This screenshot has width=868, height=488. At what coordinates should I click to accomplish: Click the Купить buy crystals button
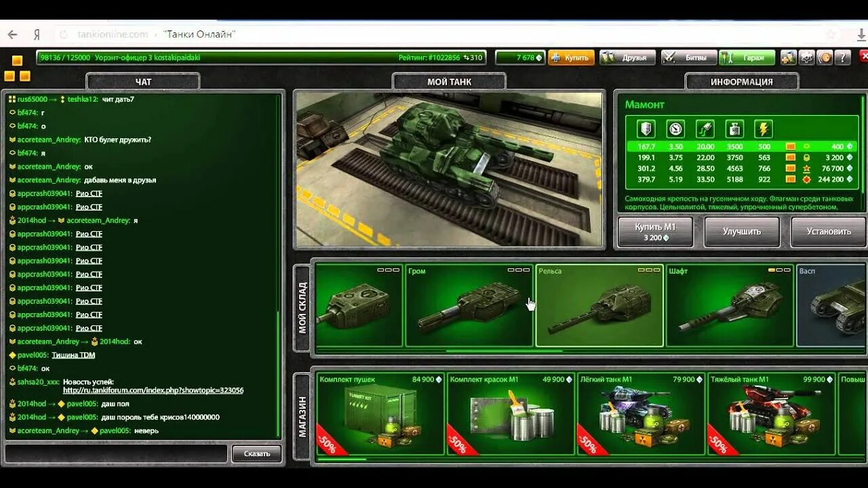571,58
